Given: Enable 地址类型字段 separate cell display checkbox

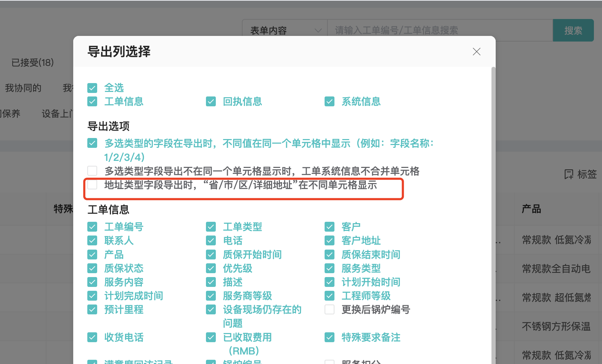Looking at the screenshot, I should click(x=92, y=184).
